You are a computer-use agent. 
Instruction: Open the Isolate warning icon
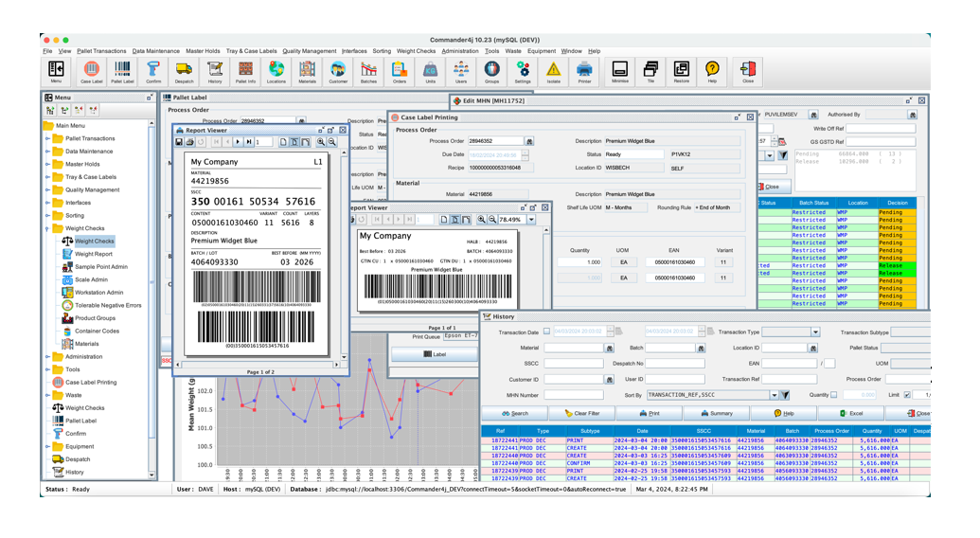(553, 71)
